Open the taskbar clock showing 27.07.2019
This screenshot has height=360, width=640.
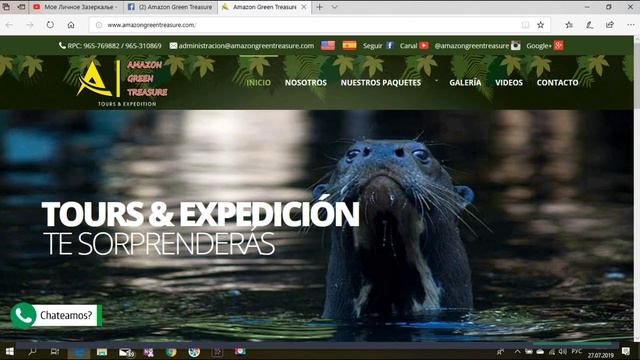(x=601, y=355)
